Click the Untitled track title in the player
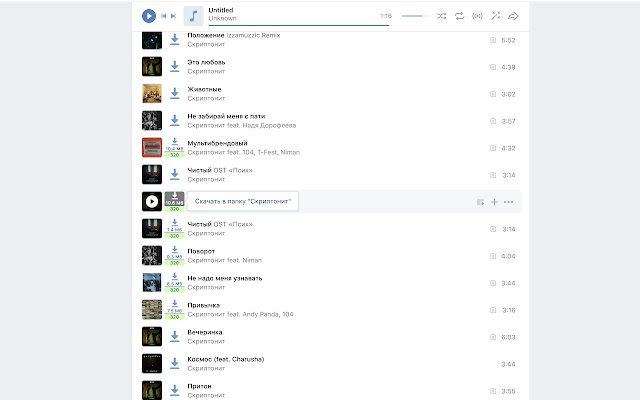640x400 pixels. pos(221,10)
